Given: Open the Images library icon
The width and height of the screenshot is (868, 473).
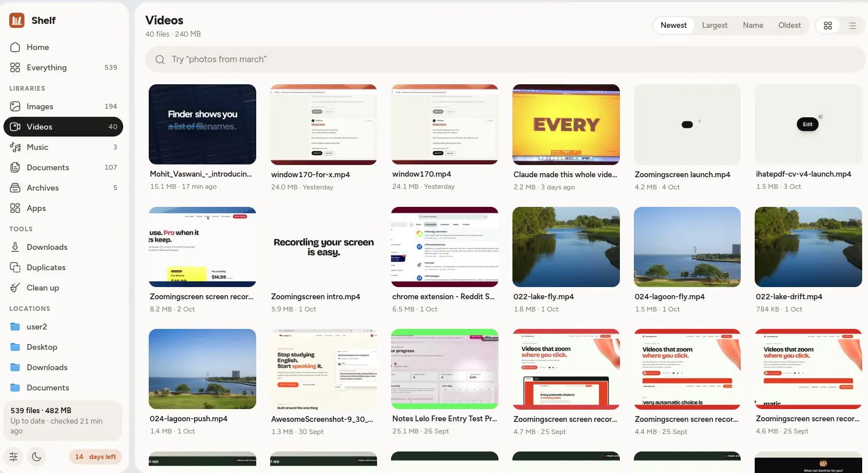Looking at the screenshot, I should 15,106.
